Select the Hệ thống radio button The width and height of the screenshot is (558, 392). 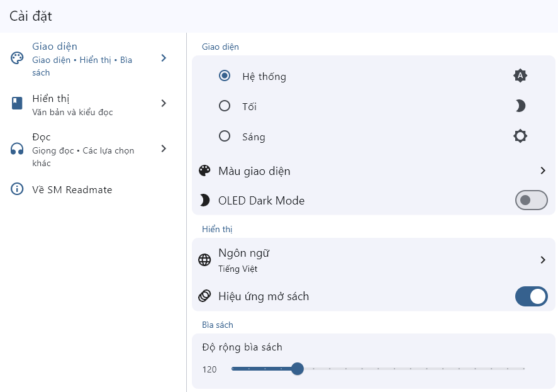225,76
